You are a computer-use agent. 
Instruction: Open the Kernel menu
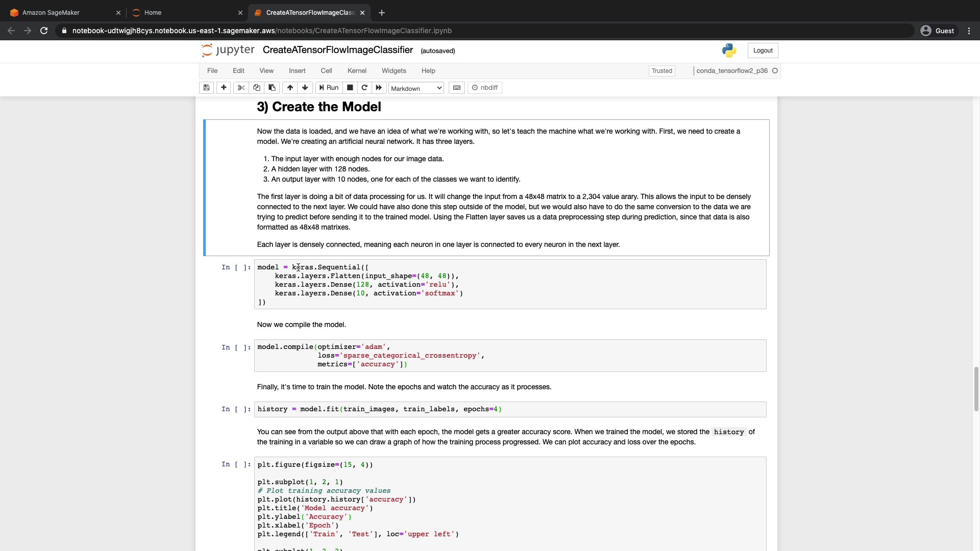[x=357, y=71]
